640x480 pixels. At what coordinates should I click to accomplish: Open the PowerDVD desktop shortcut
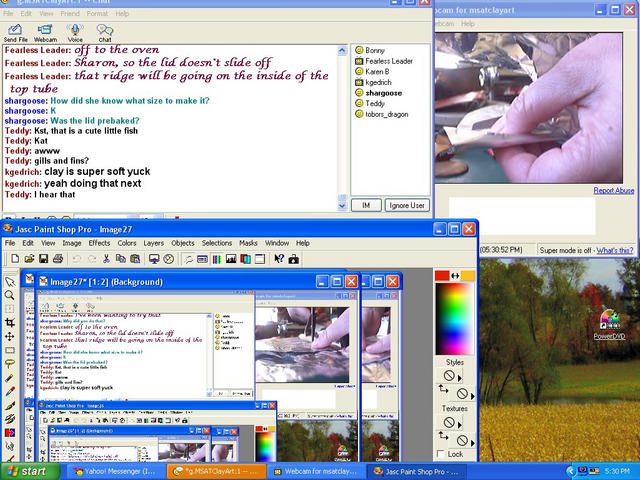coord(609,325)
